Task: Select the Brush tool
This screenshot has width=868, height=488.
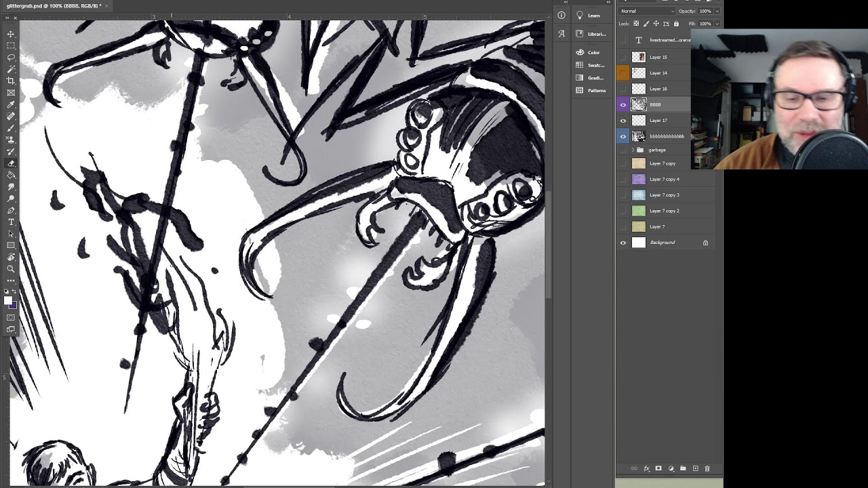Action: (11, 128)
